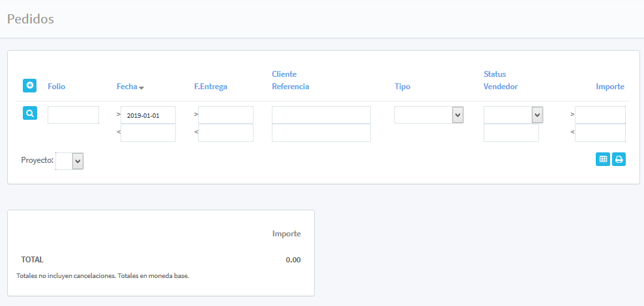The height and width of the screenshot is (306, 644).
Task: Sort by Importe column header
Action: [x=609, y=87]
